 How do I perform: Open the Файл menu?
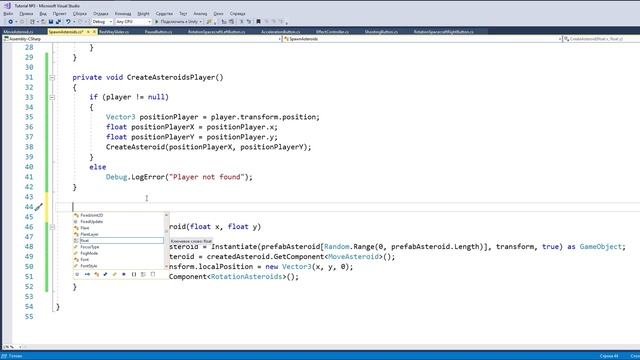tap(8, 13)
